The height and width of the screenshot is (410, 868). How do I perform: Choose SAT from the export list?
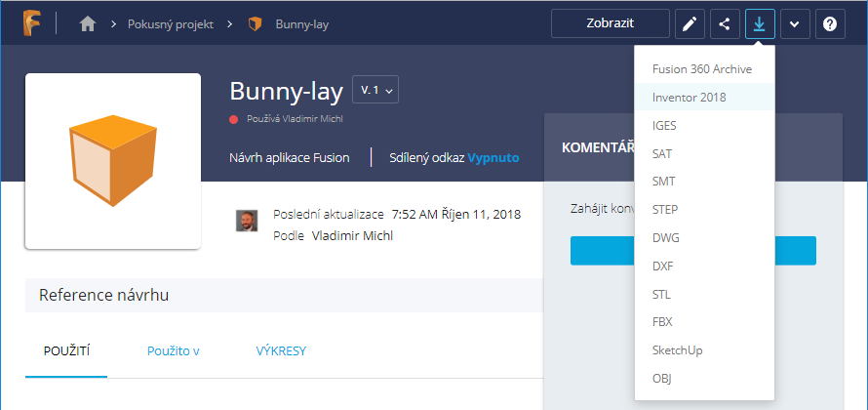[x=704, y=153]
